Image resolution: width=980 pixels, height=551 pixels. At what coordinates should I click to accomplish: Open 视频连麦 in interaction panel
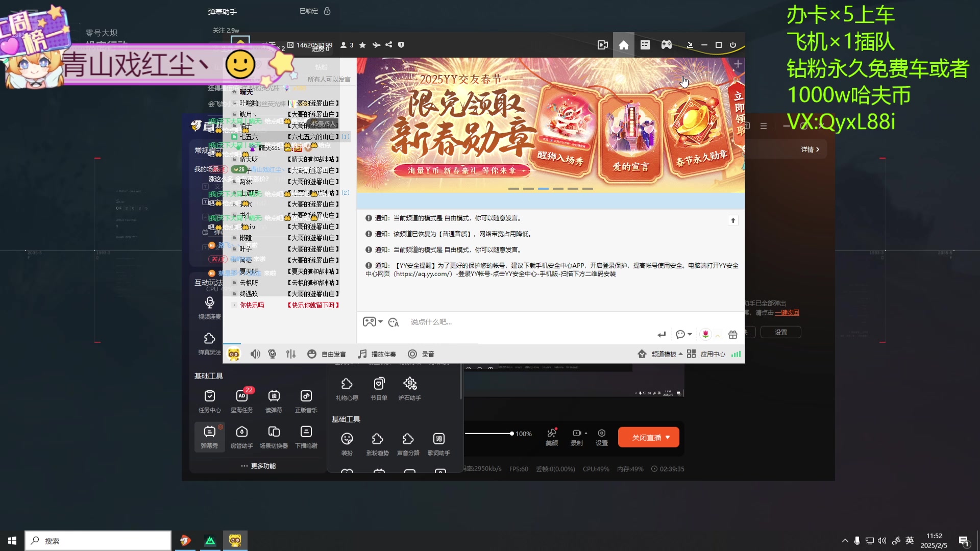point(209,308)
